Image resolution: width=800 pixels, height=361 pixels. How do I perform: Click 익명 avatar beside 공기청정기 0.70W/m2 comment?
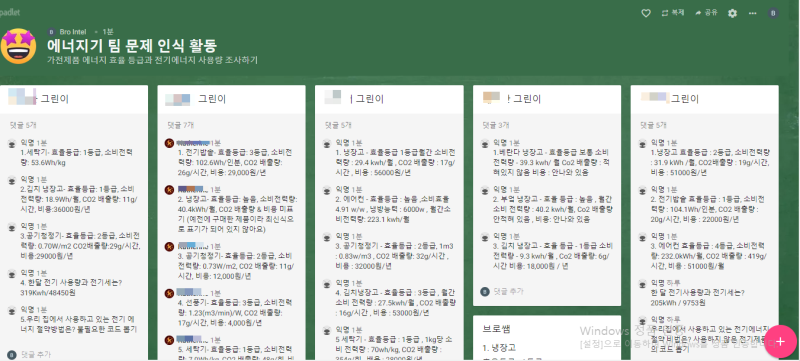(x=12, y=227)
